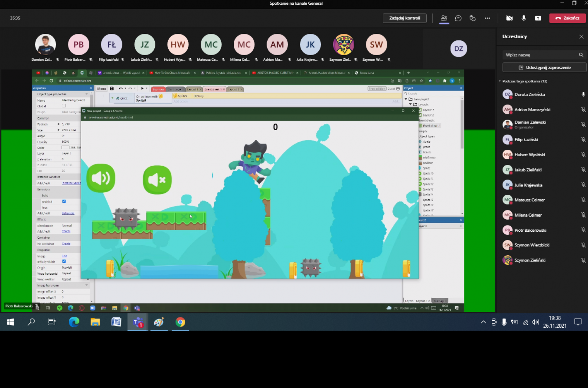Open Word from Windows taskbar
Screen dimensions: 588x388
pos(116,322)
